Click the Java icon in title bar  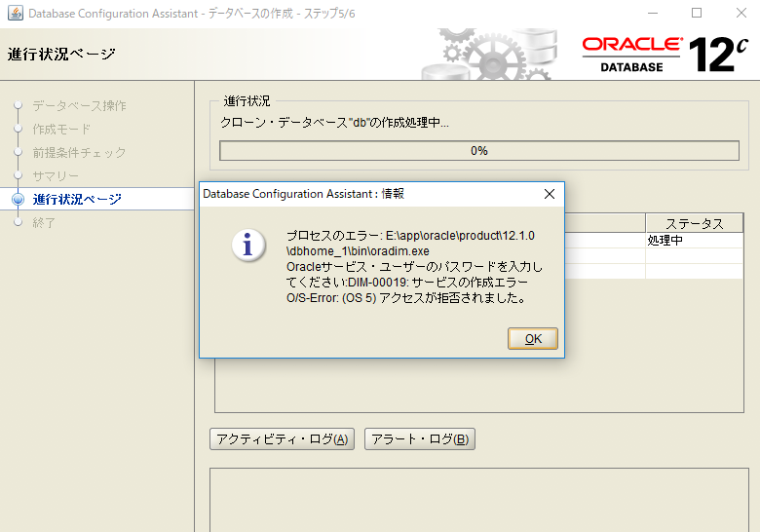pyautogui.click(x=16, y=13)
